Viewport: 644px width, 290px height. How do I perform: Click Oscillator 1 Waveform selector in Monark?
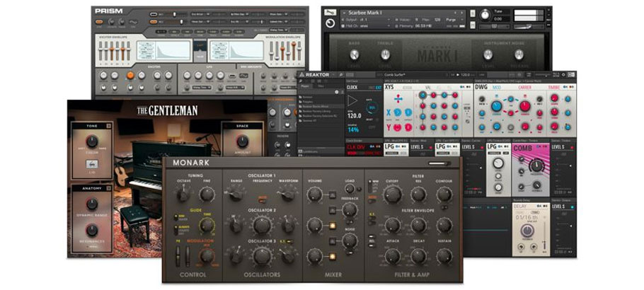(288, 195)
